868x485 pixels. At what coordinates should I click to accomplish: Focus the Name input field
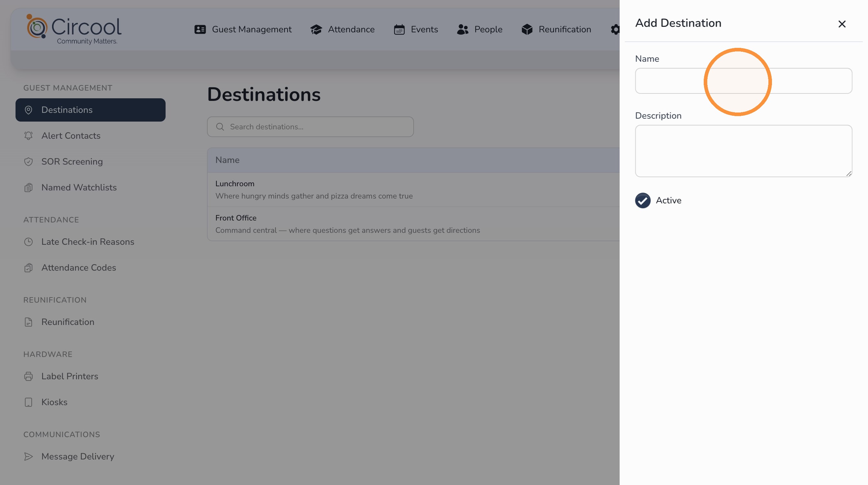point(744,81)
